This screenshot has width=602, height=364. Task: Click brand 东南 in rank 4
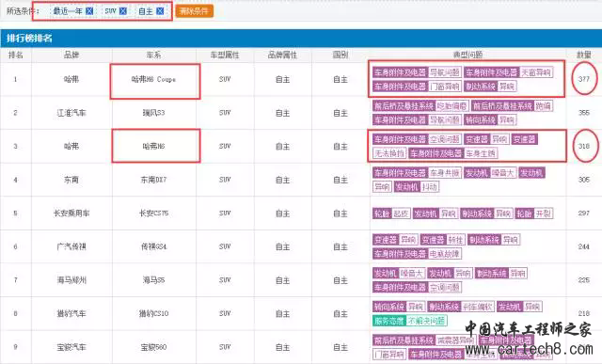(x=71, y=180)
